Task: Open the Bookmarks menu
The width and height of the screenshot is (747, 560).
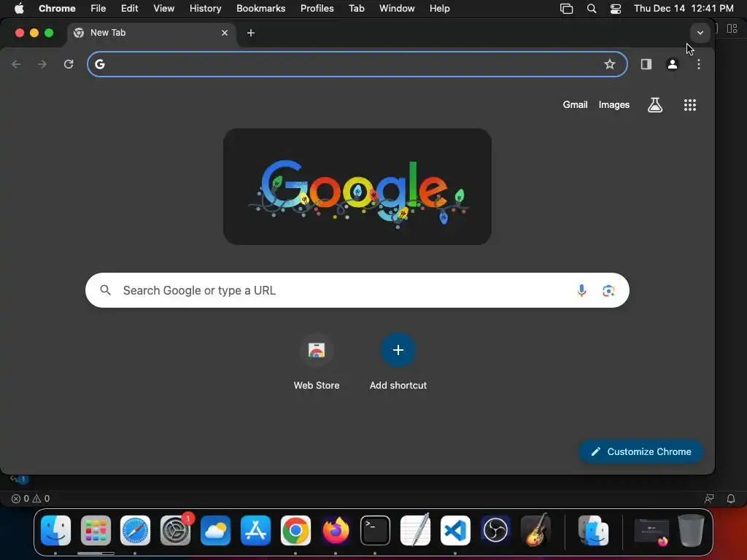Action: (260, 9)
